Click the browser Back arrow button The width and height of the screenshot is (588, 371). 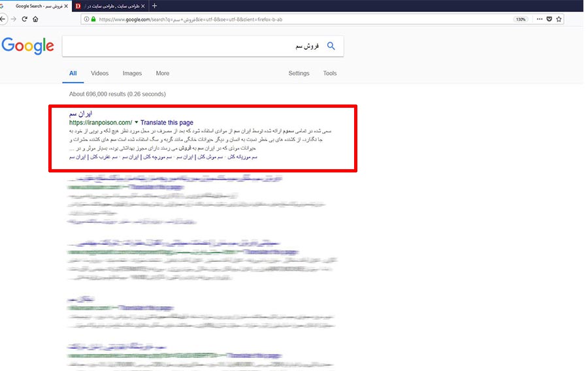coord(3,19)
